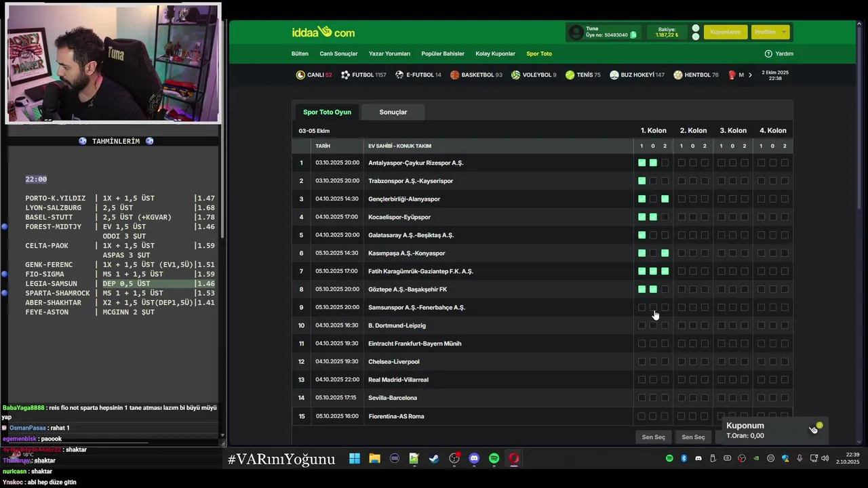The image size is (868, 488).
Task: Click the LEGIA-SAMSUN prediction row
Action: (x=119, y=283)
